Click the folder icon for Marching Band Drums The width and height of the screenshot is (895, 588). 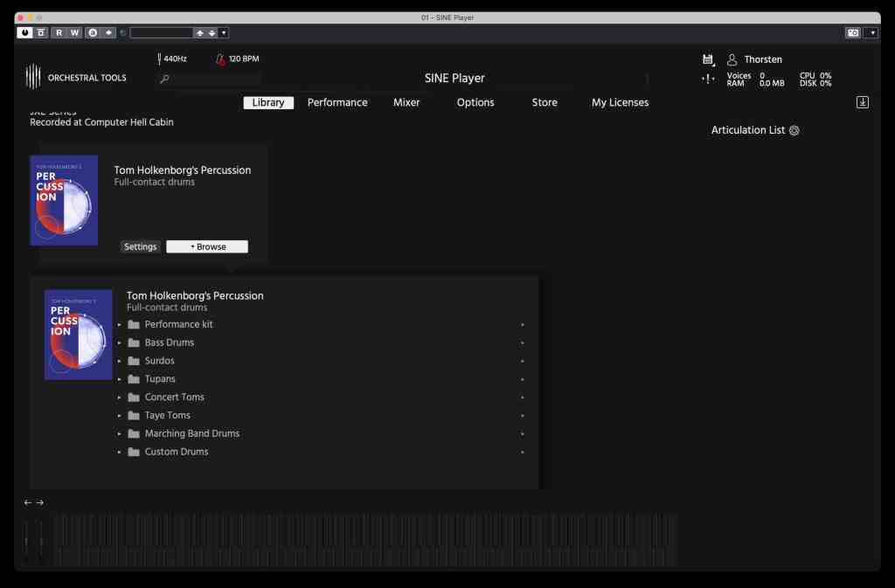(x=134, y=434)
